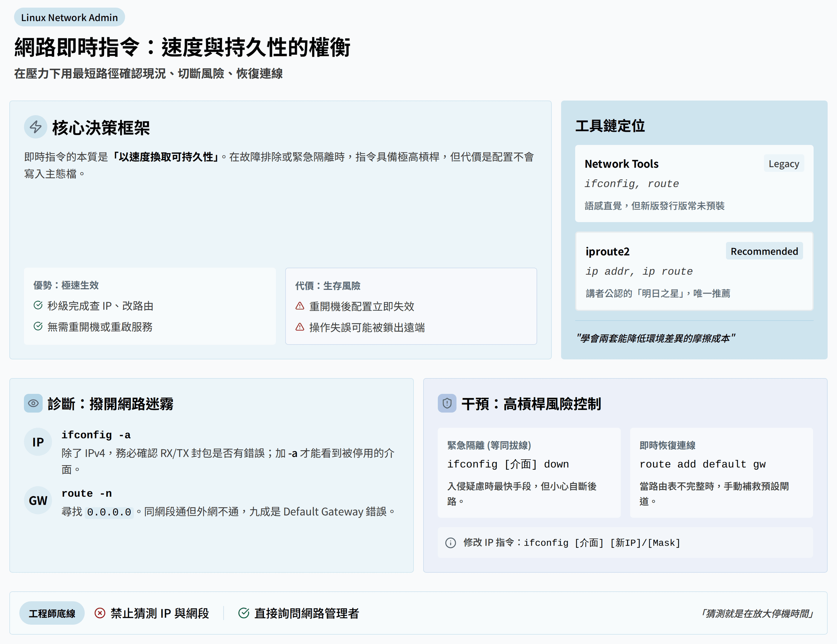Click the check icon beside 秒級完成查 IP

coord(38,305)
